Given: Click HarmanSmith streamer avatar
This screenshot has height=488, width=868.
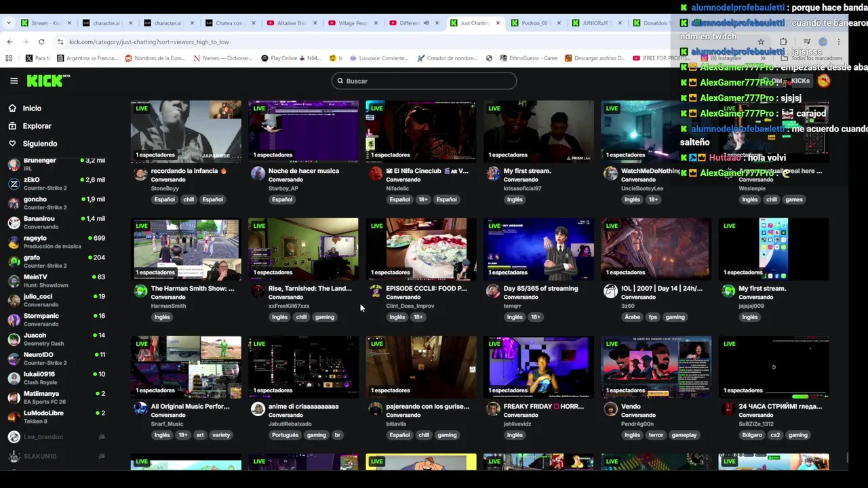Looking at the screenshot, I should pos(140,291).
